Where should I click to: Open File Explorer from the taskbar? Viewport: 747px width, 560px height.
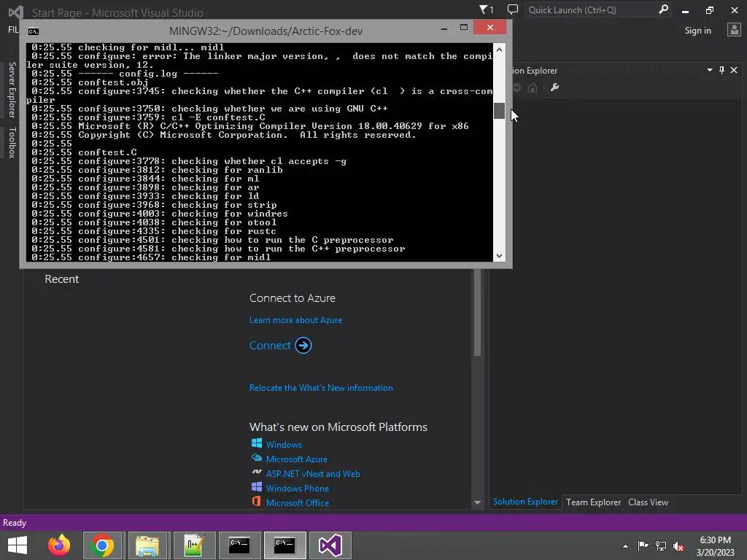147,545
